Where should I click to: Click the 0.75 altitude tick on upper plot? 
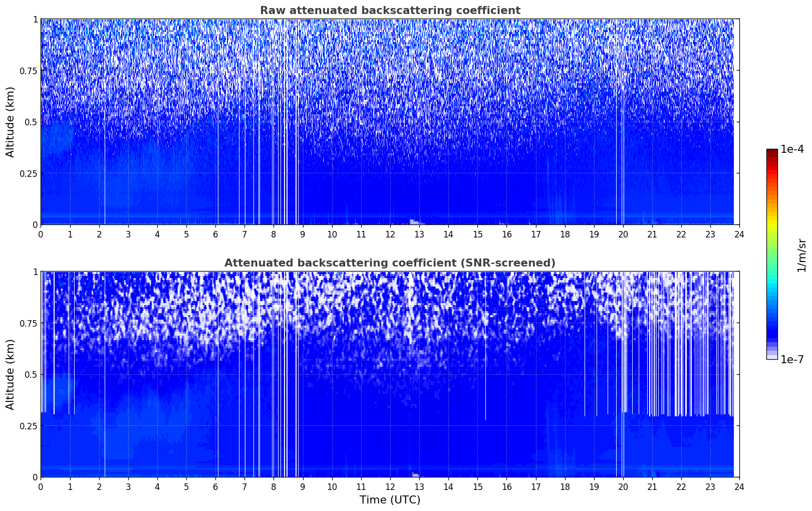[x=29, y=71]
